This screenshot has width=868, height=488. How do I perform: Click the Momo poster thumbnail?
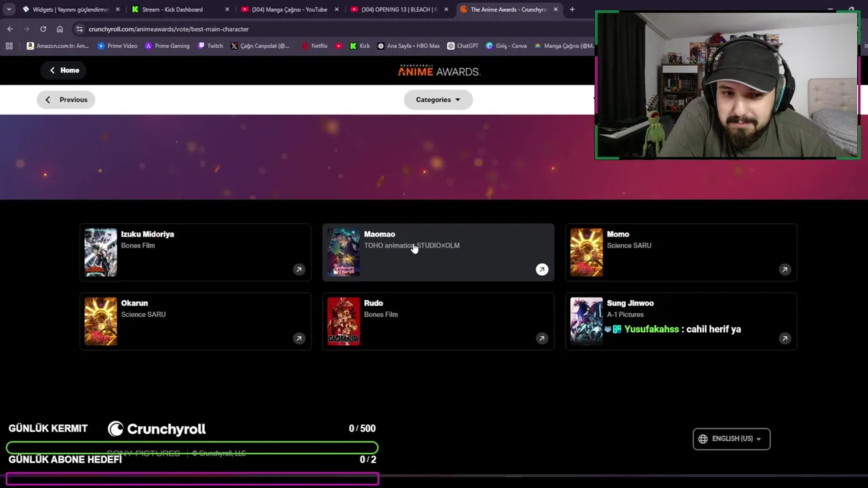pyautogui.click(x=586, y=252)
